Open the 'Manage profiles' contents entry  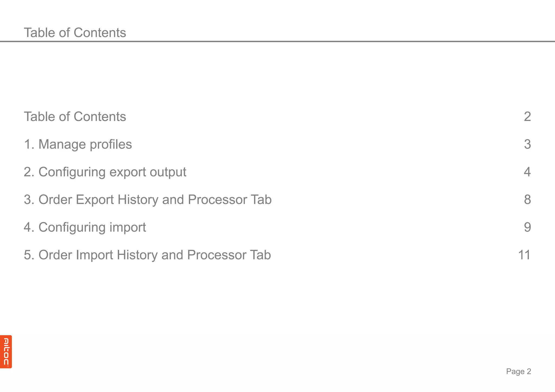[78, 144]
